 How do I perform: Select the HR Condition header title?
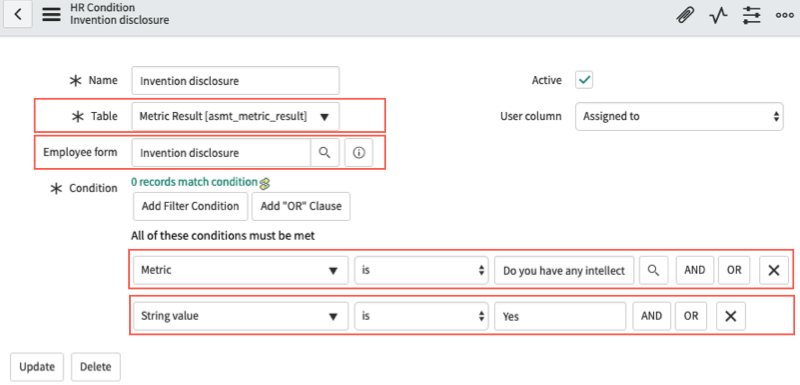click(103, 8)
